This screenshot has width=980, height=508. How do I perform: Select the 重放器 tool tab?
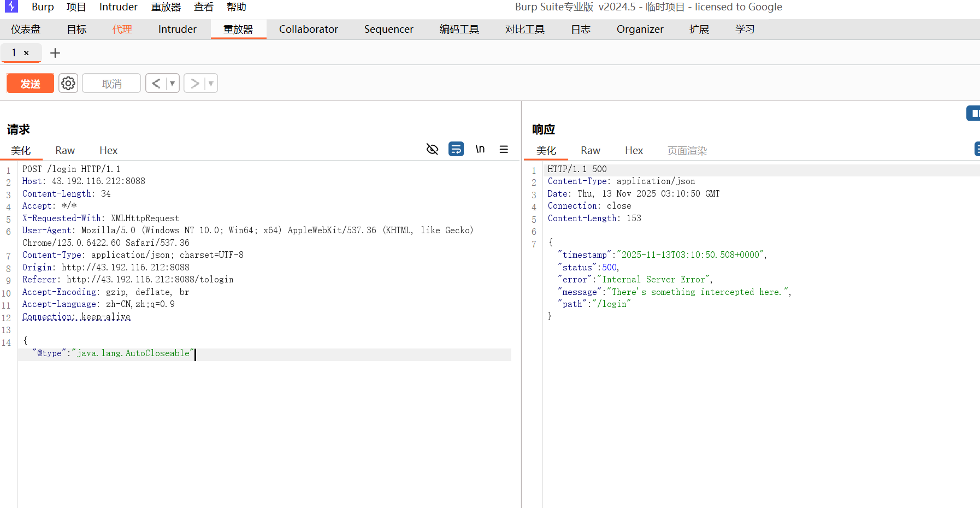[238, 29]
